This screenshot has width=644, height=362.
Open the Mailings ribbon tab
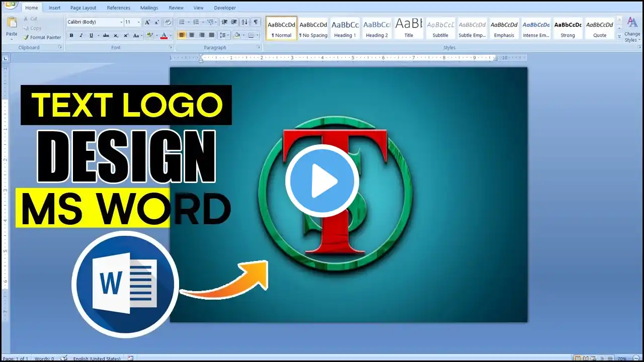149,8
